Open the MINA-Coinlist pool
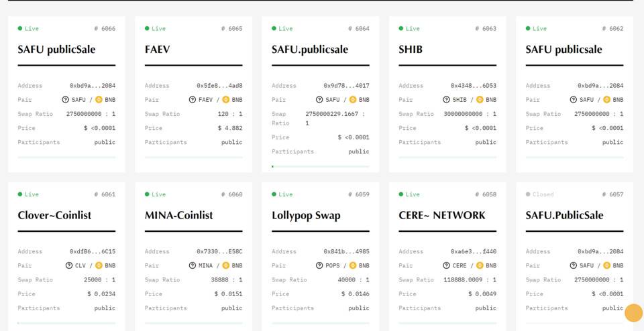This screenshot has height=331, width=644. [x=178, y=215]
